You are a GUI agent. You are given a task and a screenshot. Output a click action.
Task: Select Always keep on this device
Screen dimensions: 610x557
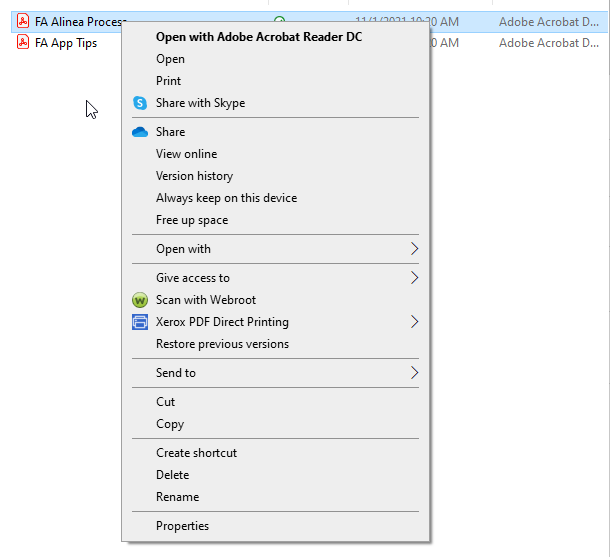[x=275, y=198]
